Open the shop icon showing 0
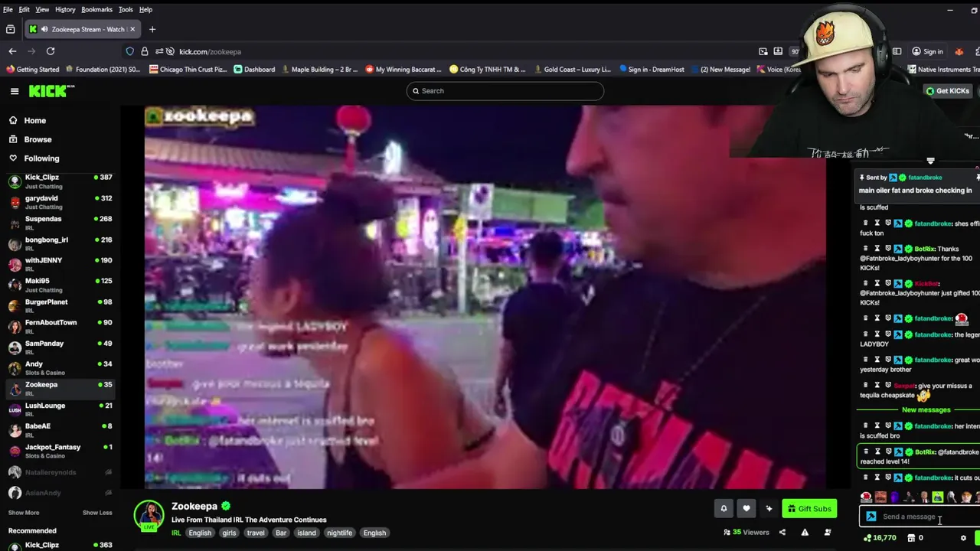This screenshot has width=980, height=551. click(910, 538)
